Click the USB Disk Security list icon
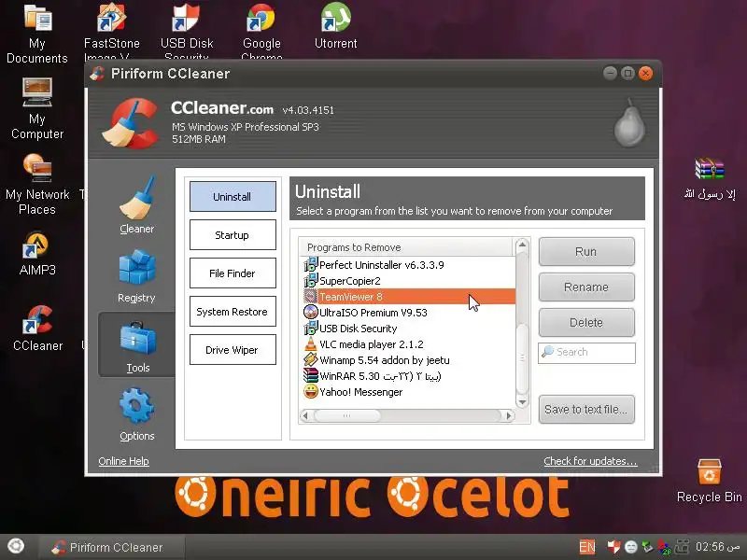 pyautogui.click(x=311, y=329)
